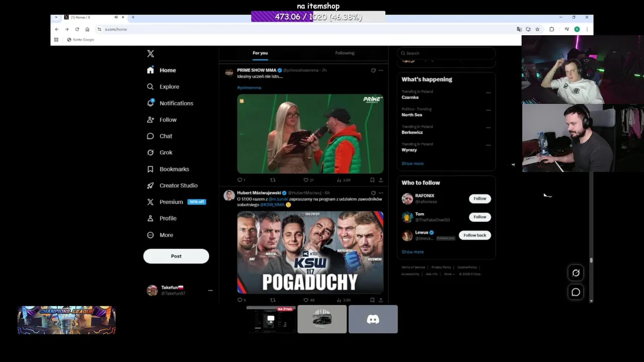Click the @KSW_MMA mention link

(272, 205)
